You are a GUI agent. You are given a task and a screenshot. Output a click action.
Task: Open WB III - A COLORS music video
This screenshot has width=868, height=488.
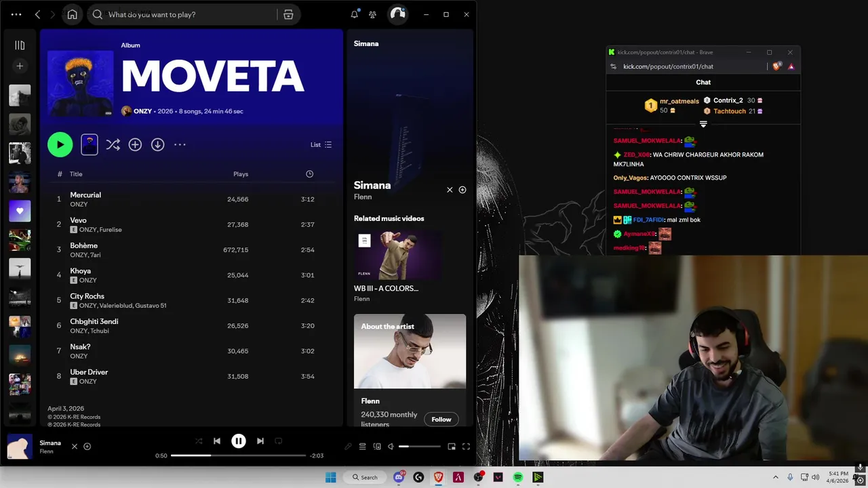point(398,255)
